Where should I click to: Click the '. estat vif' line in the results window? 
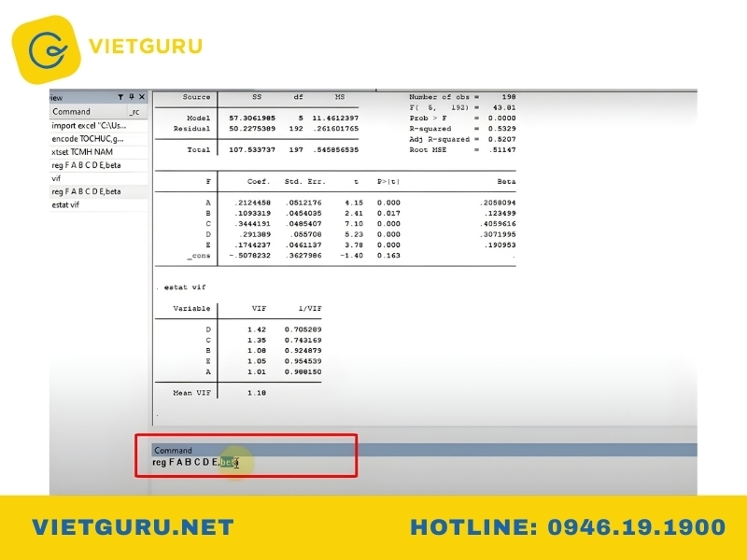coord(181,287)
